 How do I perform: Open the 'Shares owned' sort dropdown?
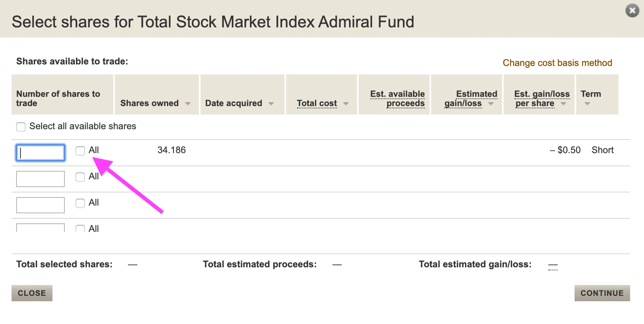click(x=188, y=103)
